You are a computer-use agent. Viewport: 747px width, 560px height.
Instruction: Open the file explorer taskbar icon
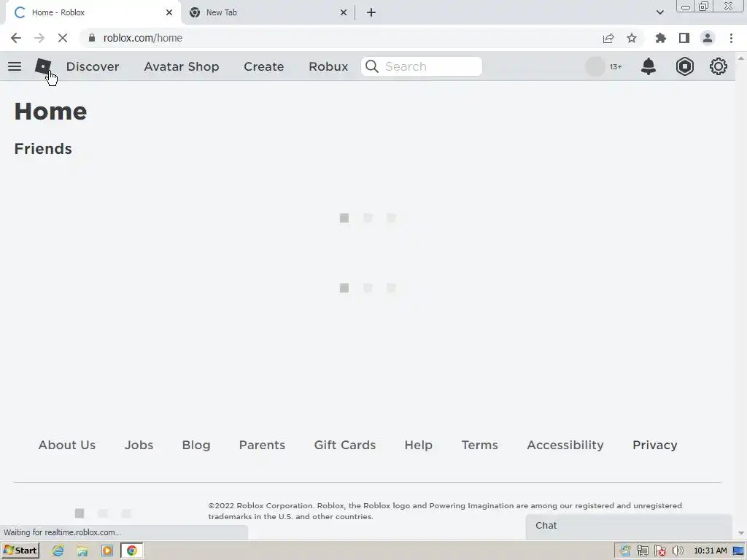point(82,551)
